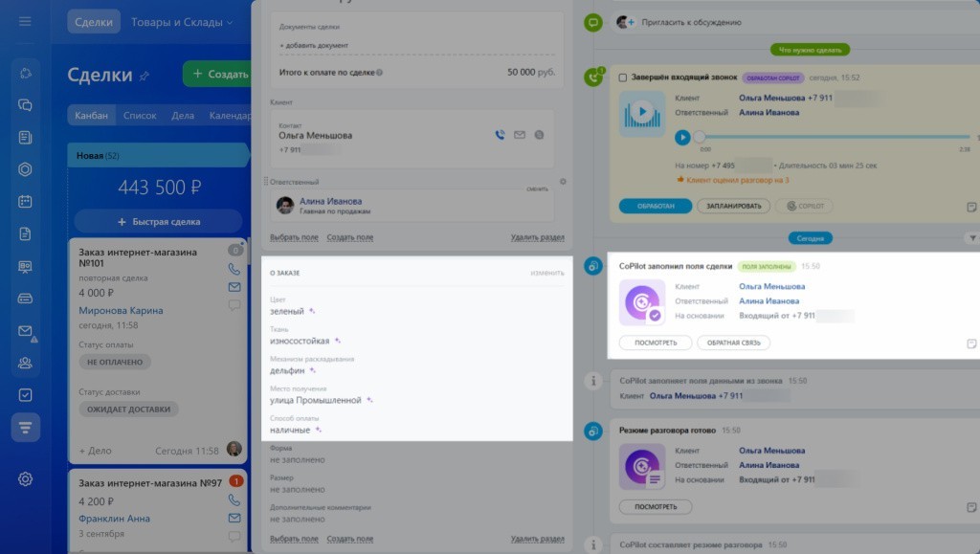Viewport: 980px width, 554px height.
Task: Click the gear icon by Ответственный section
Action: (563, 181)
